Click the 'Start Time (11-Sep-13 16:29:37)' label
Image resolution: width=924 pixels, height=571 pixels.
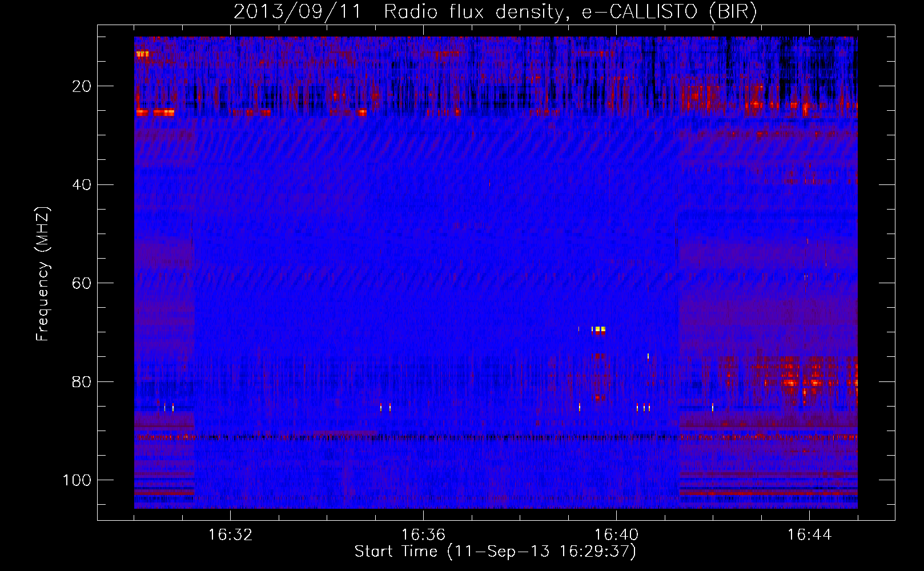495,552
